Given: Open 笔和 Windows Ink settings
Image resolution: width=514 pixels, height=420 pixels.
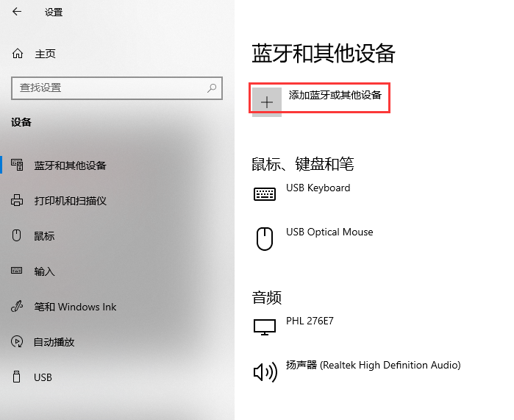Looking at the screenshot, I should 75,307.
